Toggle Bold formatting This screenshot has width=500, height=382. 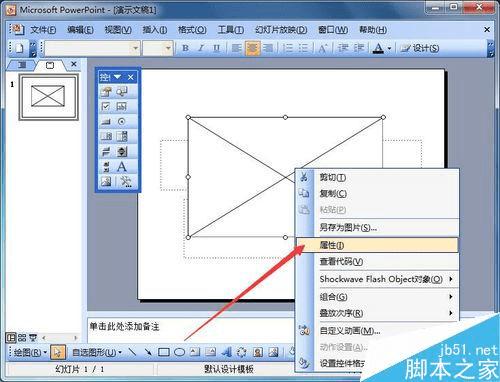(185, 48)
